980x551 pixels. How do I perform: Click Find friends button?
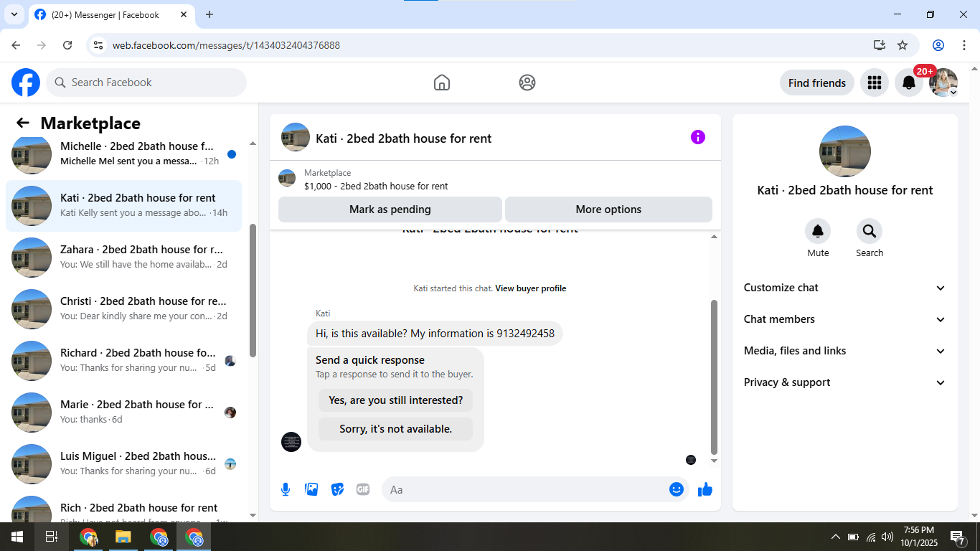coord(817,83)
